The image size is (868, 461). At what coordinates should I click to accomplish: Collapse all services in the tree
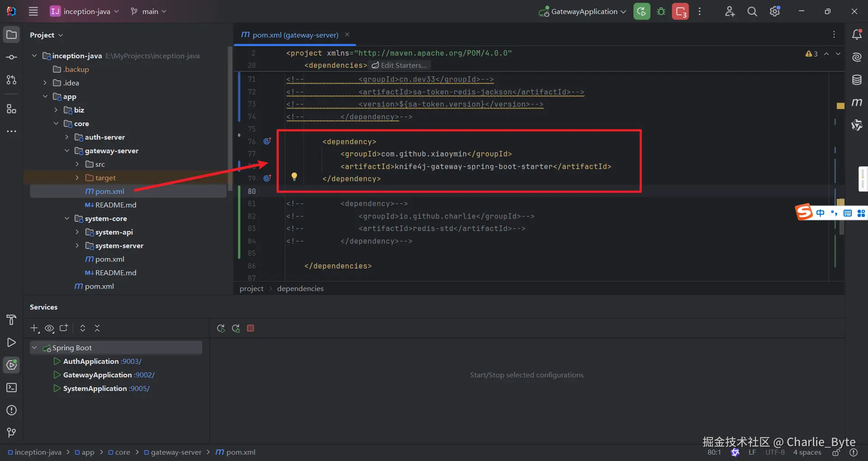[97, 329]
